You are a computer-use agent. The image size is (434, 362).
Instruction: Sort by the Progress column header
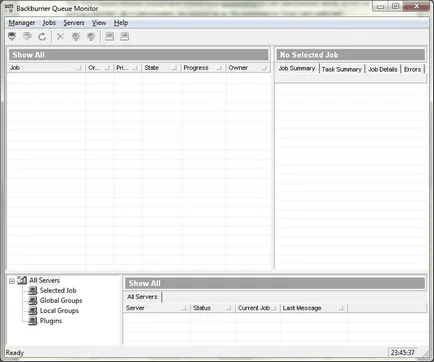pos(203,68)
